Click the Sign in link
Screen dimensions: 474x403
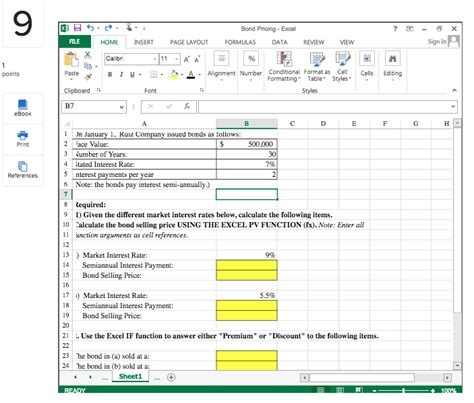tap(437, 42)
